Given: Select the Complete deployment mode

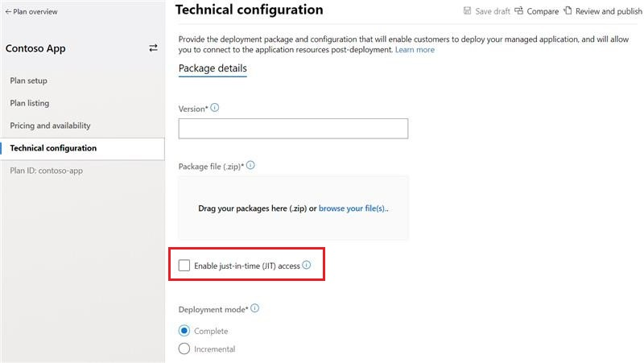Looking at the screenshot, I should tap(184, 331).
